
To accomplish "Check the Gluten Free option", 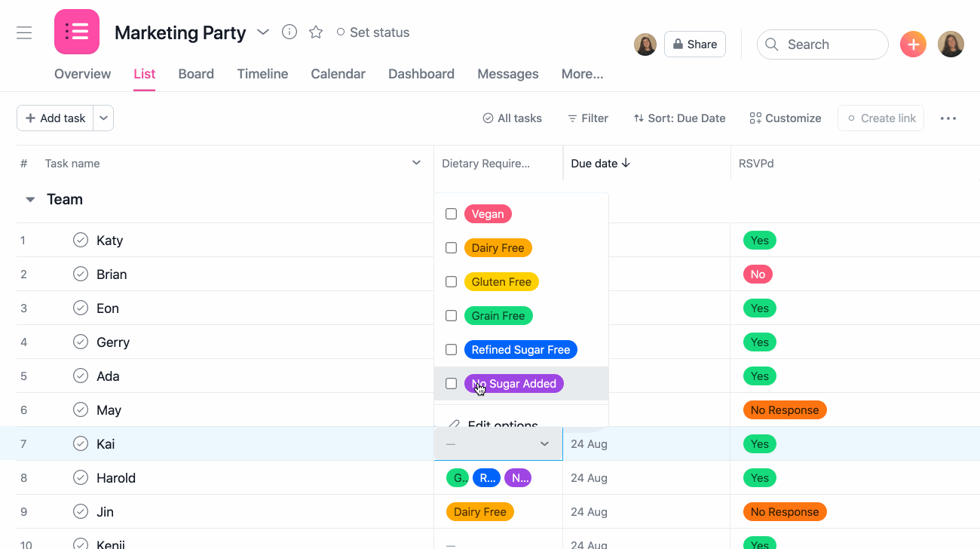I will click(451, 281).
